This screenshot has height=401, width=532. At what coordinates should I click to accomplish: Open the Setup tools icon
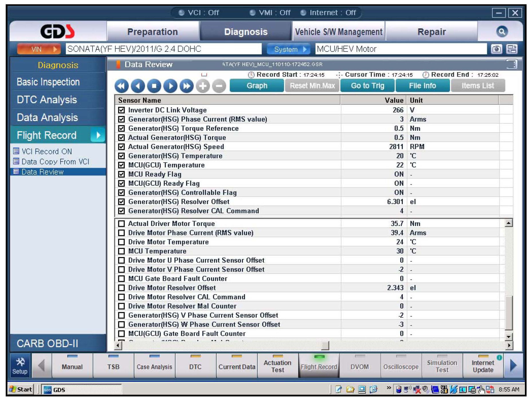click(x=20, y=366)
